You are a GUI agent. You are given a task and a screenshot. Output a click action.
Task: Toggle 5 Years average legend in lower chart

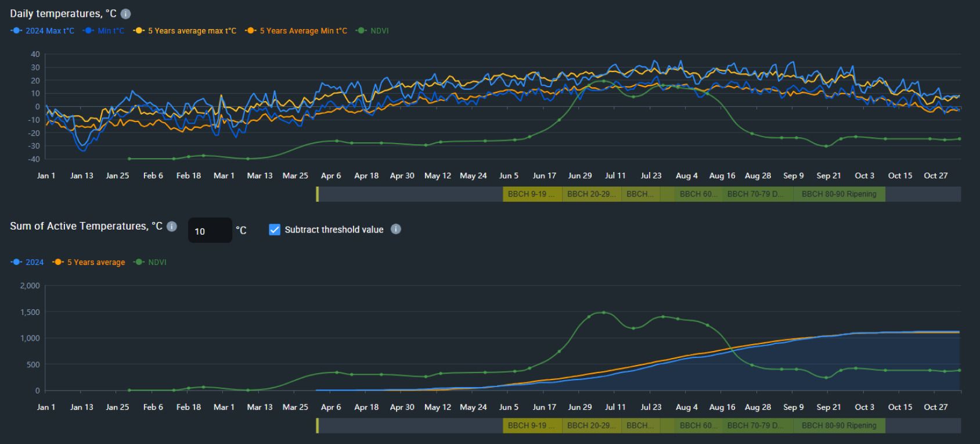89,262
